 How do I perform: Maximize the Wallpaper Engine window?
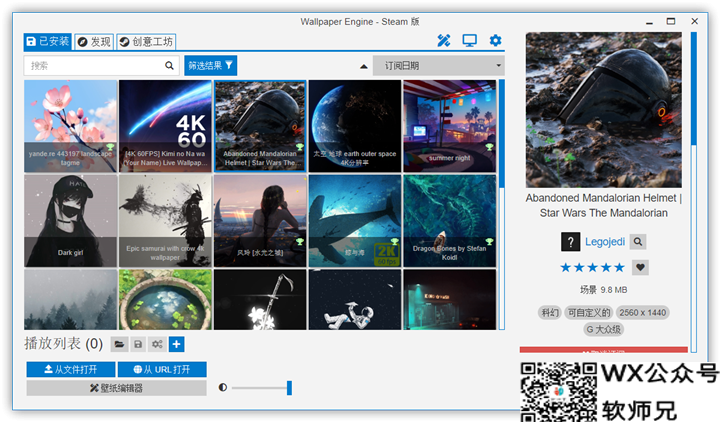(671, 21)
